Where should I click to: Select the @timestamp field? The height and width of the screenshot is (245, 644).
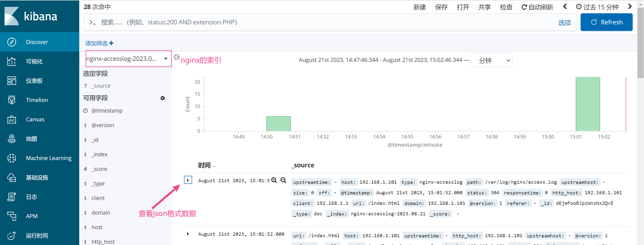[107, 111]
